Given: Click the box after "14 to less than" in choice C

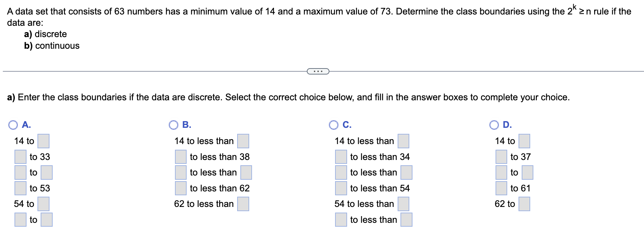Looking at the screenshot, I should coord(403,141).
